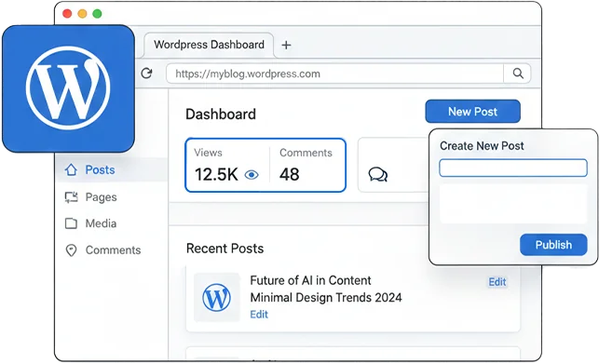Click the search magnifier icon in address bar
The image size is (599, 364).
coord(518,73)
